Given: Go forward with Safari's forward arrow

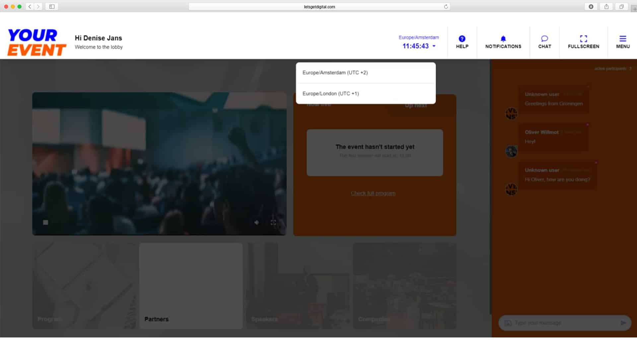Looking at the screenshot, I should (38, 7).
